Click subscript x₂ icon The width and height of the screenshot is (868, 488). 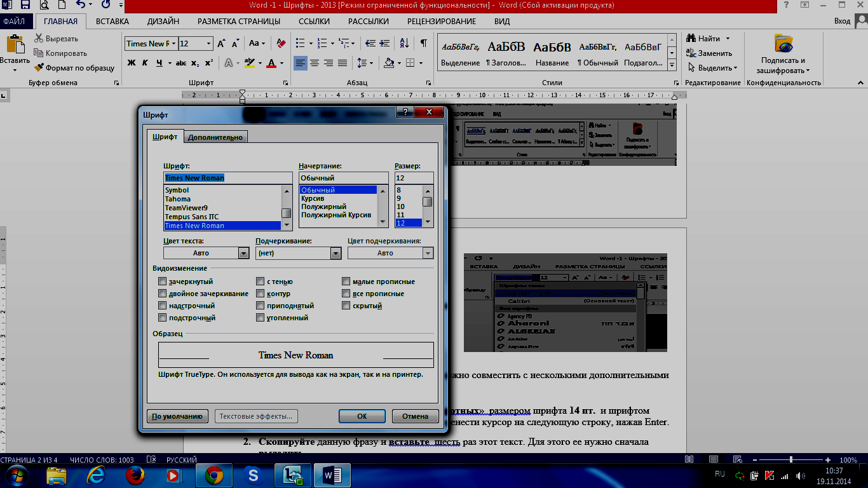click(195, 63)
